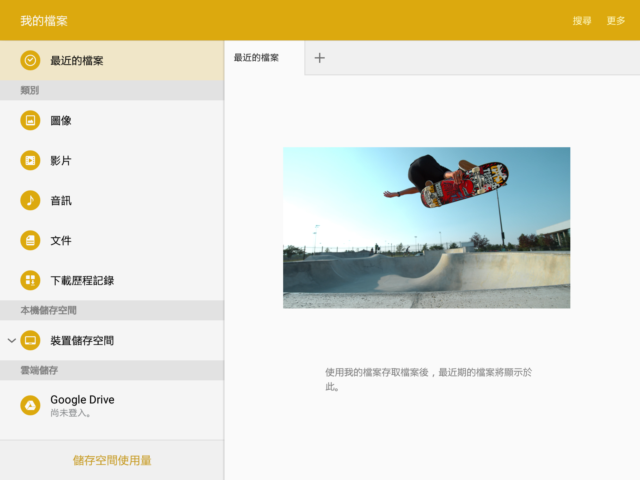Viewport: 640px width, 480px height.
Task: Select the 下載歷程記錄 label
Action: 82,280
